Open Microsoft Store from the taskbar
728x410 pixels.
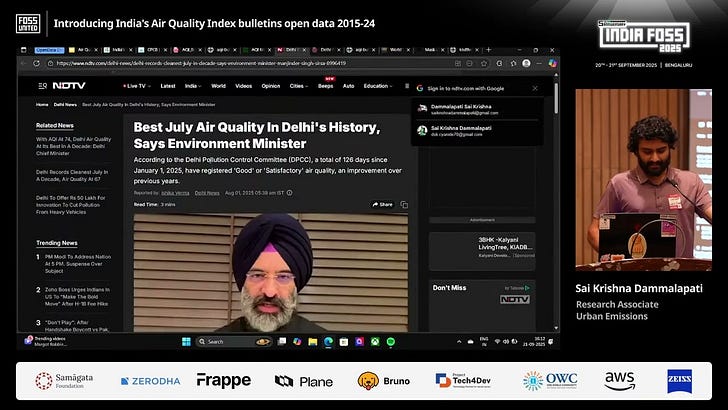[x=344, y=342]
